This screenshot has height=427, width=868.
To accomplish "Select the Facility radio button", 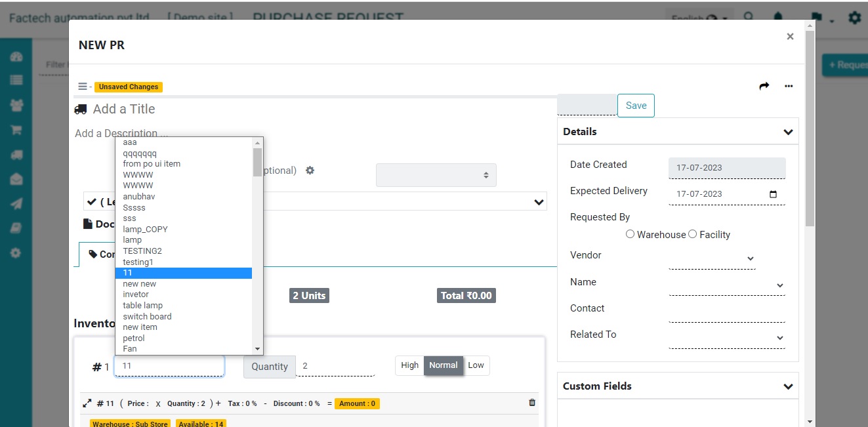I will 692,234.
